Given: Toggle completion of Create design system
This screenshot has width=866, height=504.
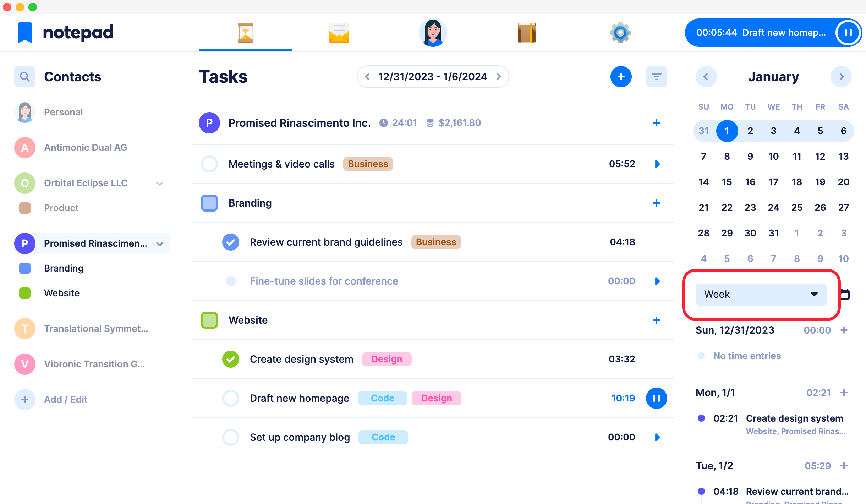Looking at the screenshot, I should [x=230, y=359].
